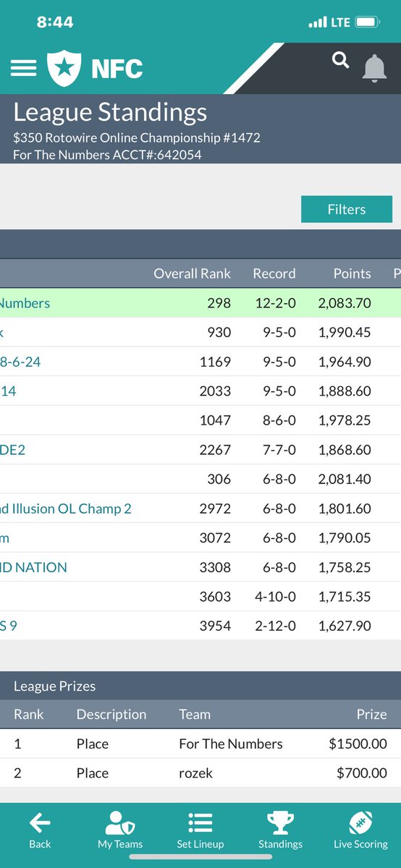401x868 pixels.
Task: Select overall rank 930 cell
Action: click(x=219, y=333)
